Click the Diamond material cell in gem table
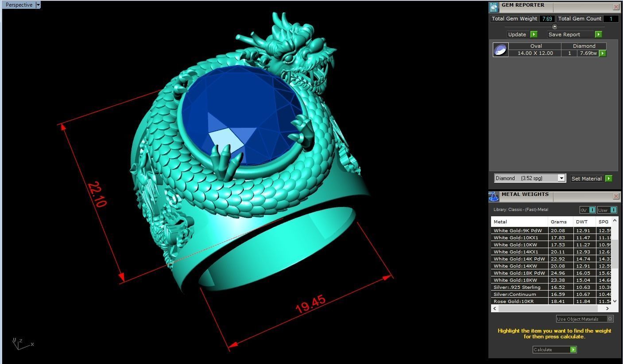623x364 pixels. pyautogui.click(x=584, y=46)
